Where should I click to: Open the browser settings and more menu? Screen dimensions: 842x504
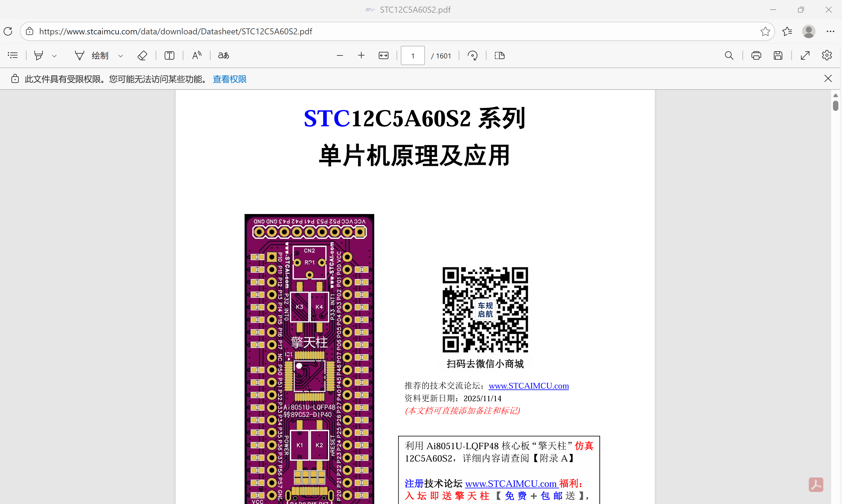point(830,31)
